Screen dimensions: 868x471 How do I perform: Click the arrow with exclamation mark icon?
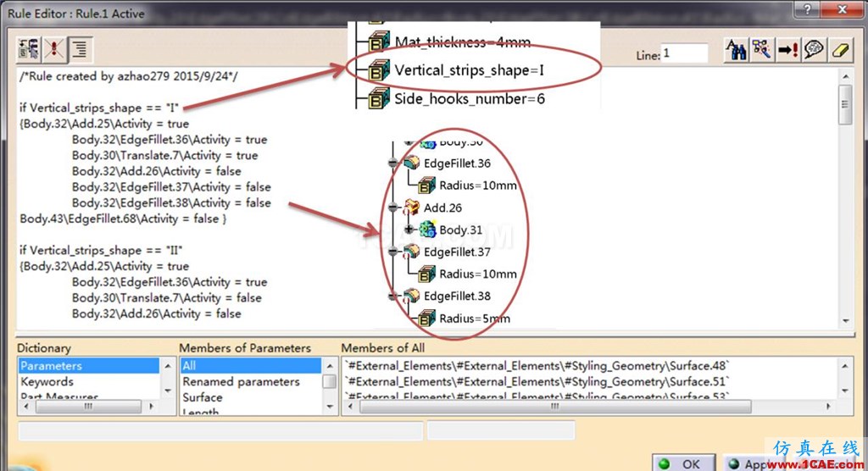tap(787, 50)
